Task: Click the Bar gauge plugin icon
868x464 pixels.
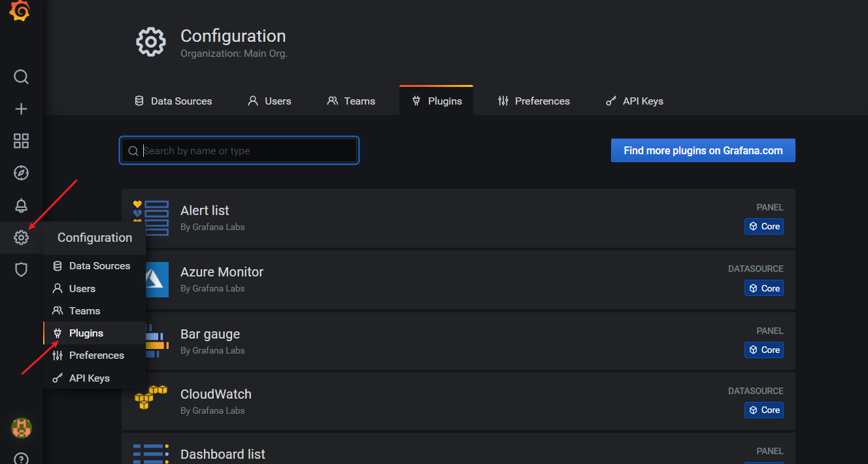Action: tap(156, 341)
